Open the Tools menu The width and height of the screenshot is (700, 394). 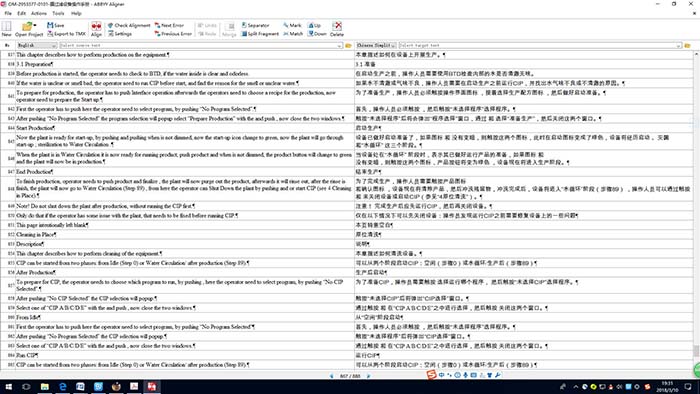[58, 13]
